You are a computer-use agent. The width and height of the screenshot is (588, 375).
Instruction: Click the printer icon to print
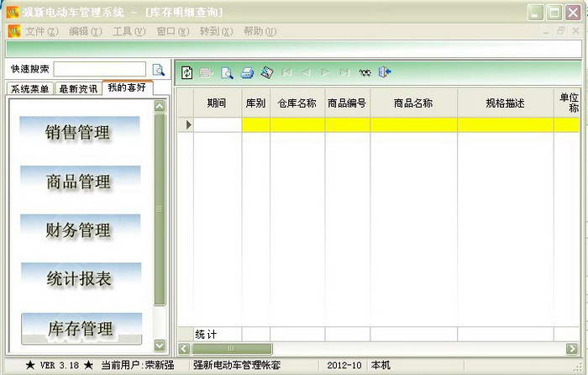pyautogui.click(x=247, y=72)
